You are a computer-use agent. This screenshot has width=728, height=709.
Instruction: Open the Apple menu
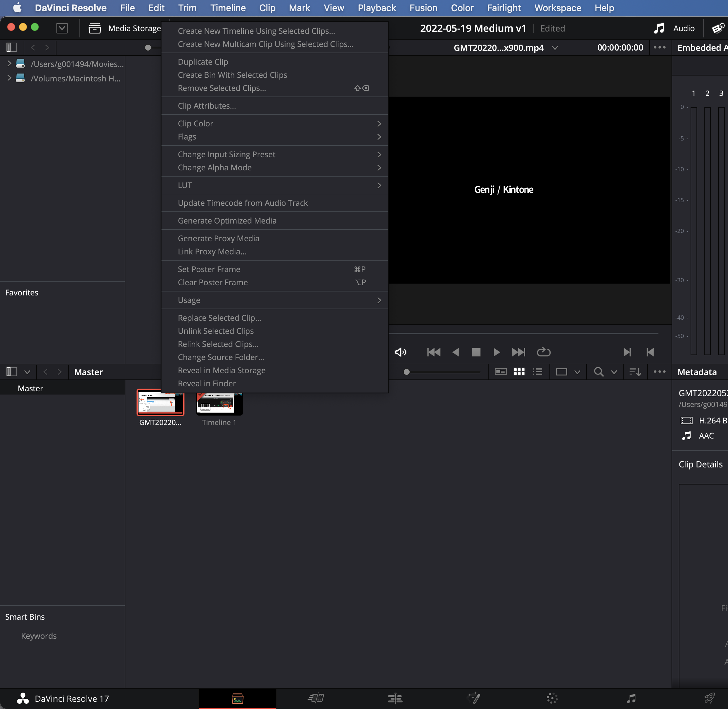(x=17, y=8)
